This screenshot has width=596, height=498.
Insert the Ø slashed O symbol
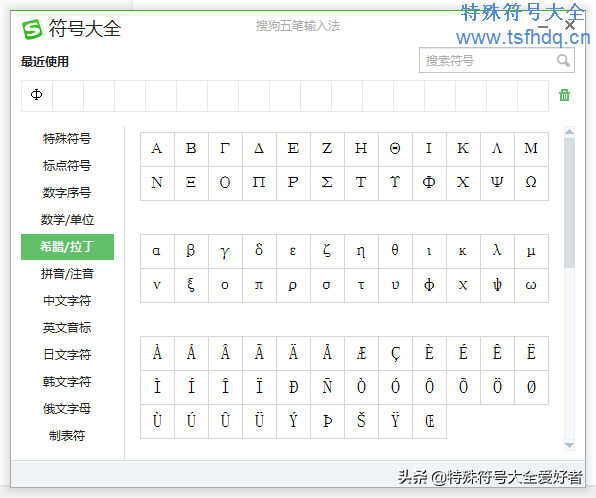[531, 387]
